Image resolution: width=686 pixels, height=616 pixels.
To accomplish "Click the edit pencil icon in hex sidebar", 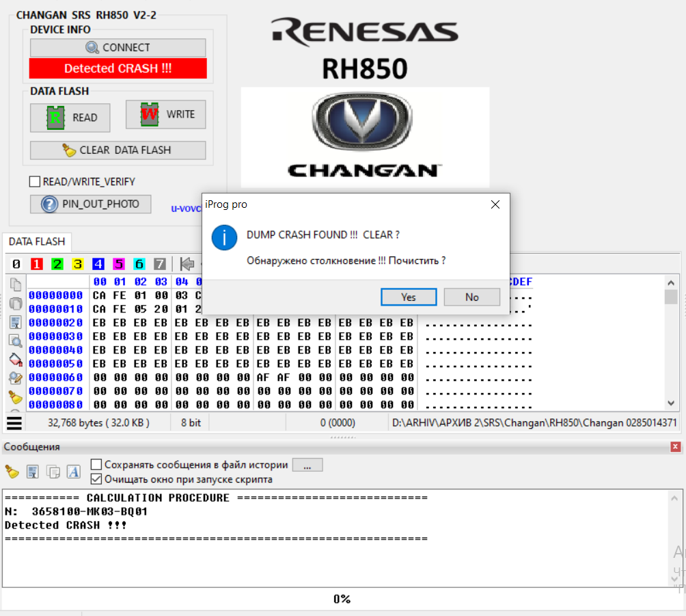I will (15, 378).
